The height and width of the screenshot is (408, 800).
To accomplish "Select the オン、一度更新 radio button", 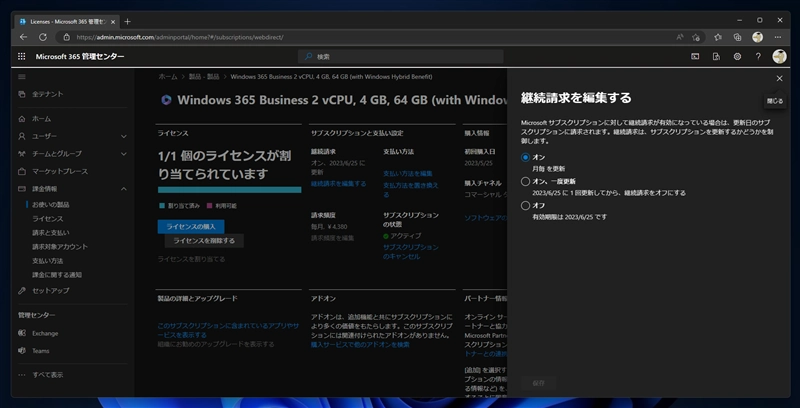I will tap(526, 181).
